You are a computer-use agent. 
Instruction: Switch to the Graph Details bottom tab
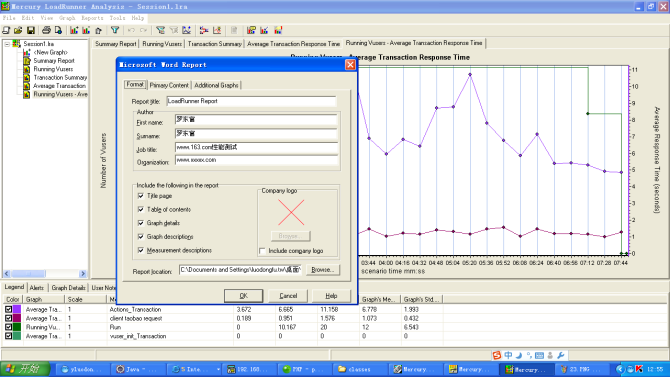coord(68,288)
